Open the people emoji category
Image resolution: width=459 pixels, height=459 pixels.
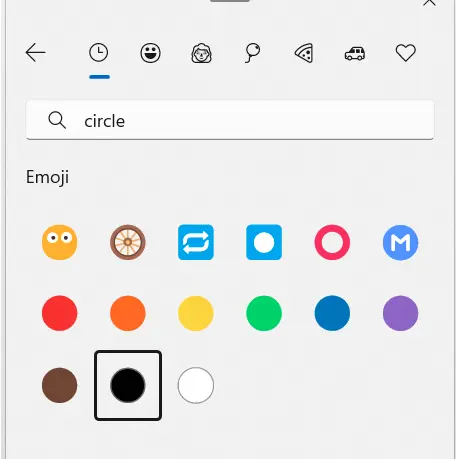click(201, 53)
